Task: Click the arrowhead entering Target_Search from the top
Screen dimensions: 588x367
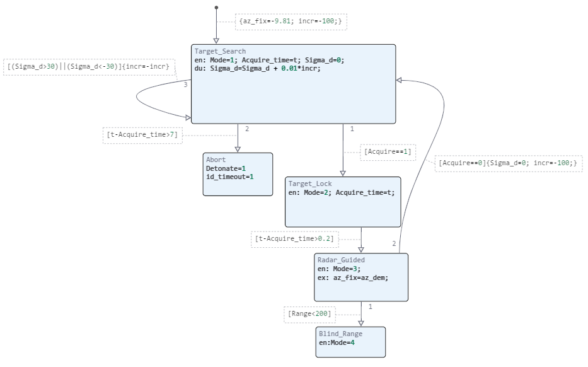Action: pyautogui.click(x=216, y=40)
